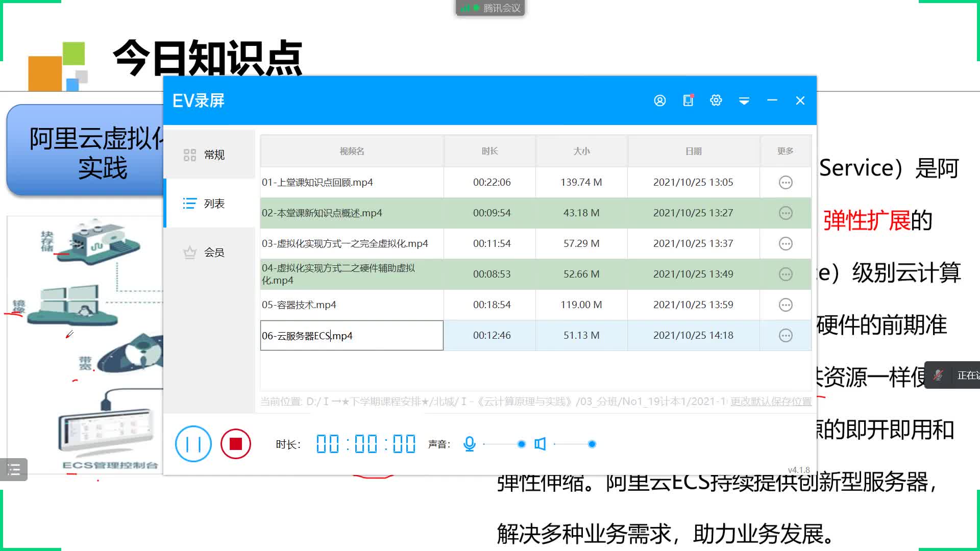Click the 43.18 M size cell
The image size is (980, 551).
coord(581,213)
